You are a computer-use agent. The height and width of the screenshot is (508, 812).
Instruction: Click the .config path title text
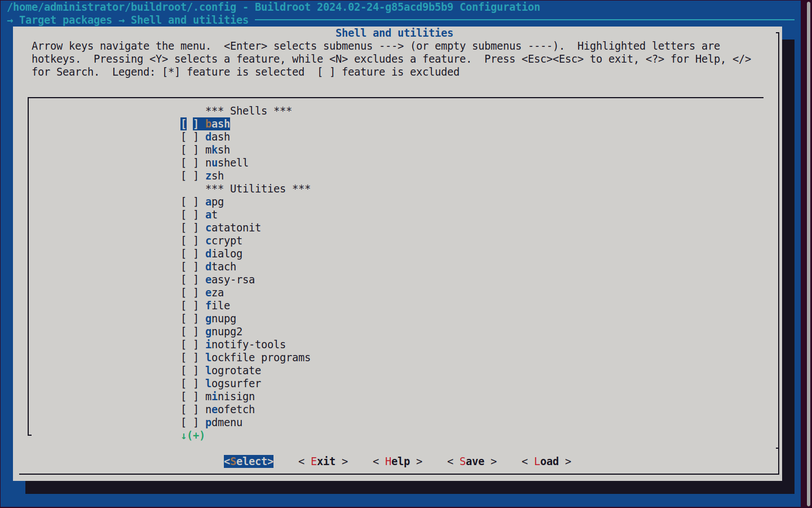tap(122, 7)
